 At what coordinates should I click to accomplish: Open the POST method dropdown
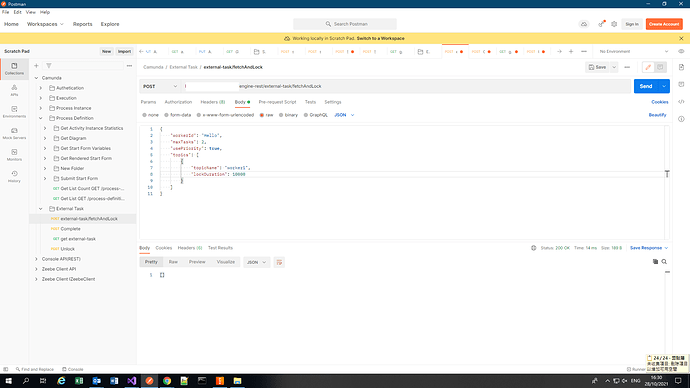pos(160,86)
